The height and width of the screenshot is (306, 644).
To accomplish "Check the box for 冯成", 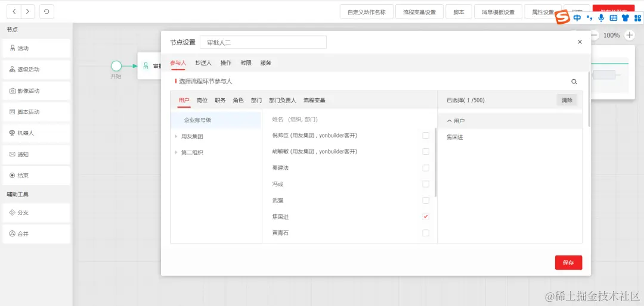I will click(x=426, y=184).
